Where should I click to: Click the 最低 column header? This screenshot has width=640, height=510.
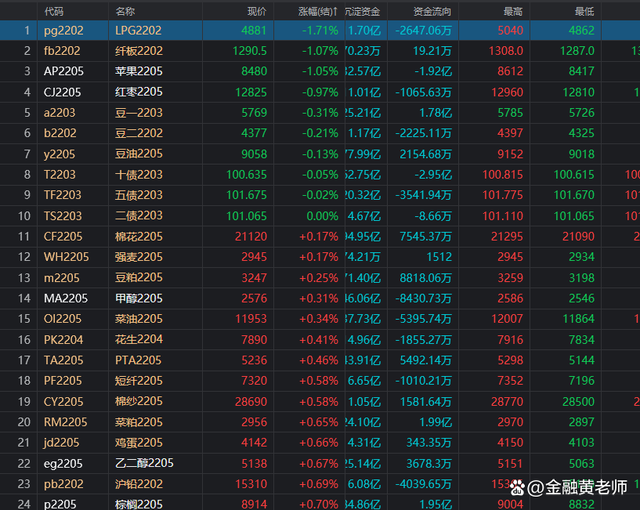(x=584, y=11)
